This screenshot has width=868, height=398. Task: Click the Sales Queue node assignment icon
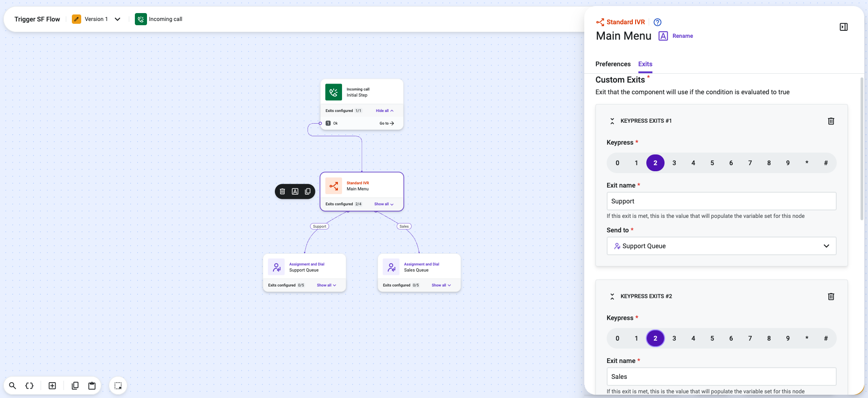(391, 267)
